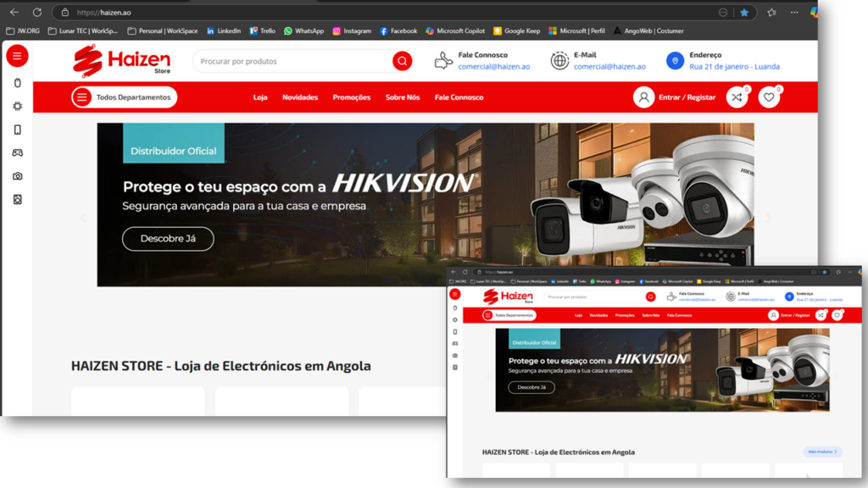
Task: Expand Todos Departamentos menu in small window
Action: pos(509,315)
